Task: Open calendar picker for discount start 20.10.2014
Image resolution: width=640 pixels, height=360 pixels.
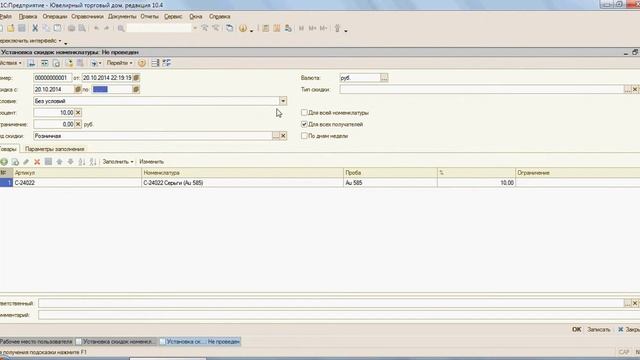Action: (78, 89)
